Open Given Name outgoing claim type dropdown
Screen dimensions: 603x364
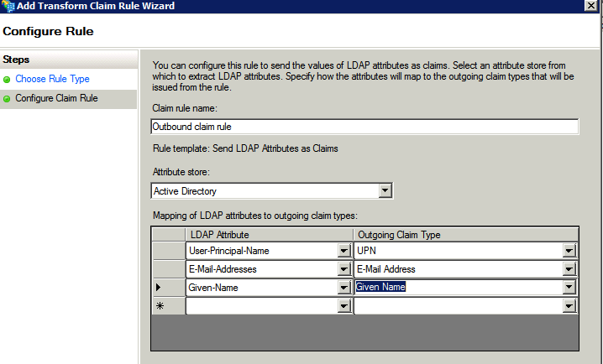click(x=569, y=288)
